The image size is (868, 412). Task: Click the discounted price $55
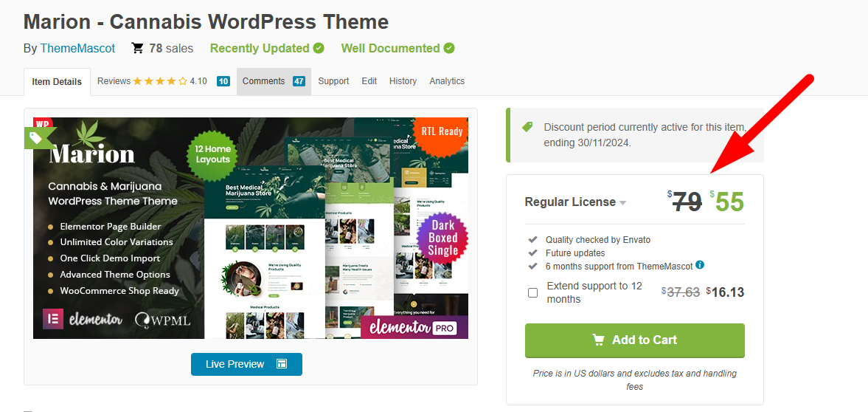(x=727, y=202)
